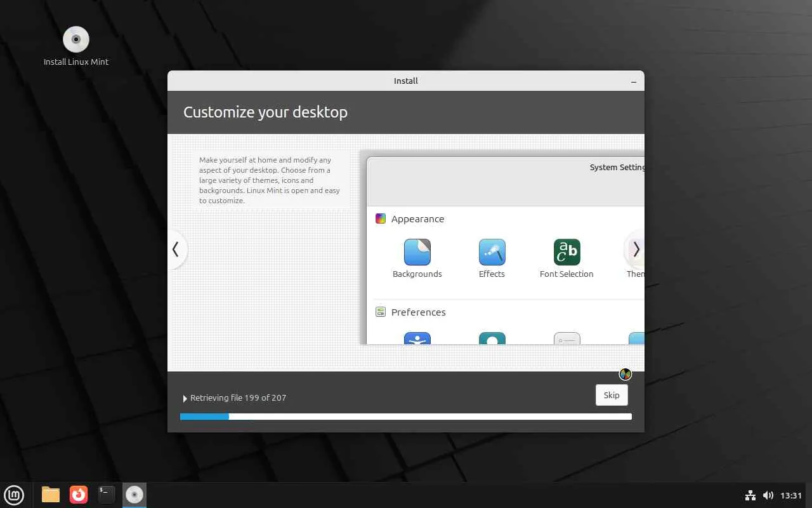Open the 13:31 clock calendar

pyautogui.click(x=791, y=495)
